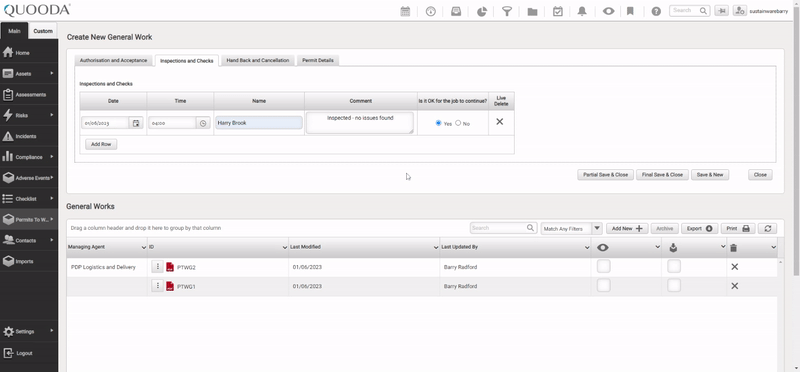Delete the Harry Brook inspection row
800x372 pixels.
coord(500,121)
